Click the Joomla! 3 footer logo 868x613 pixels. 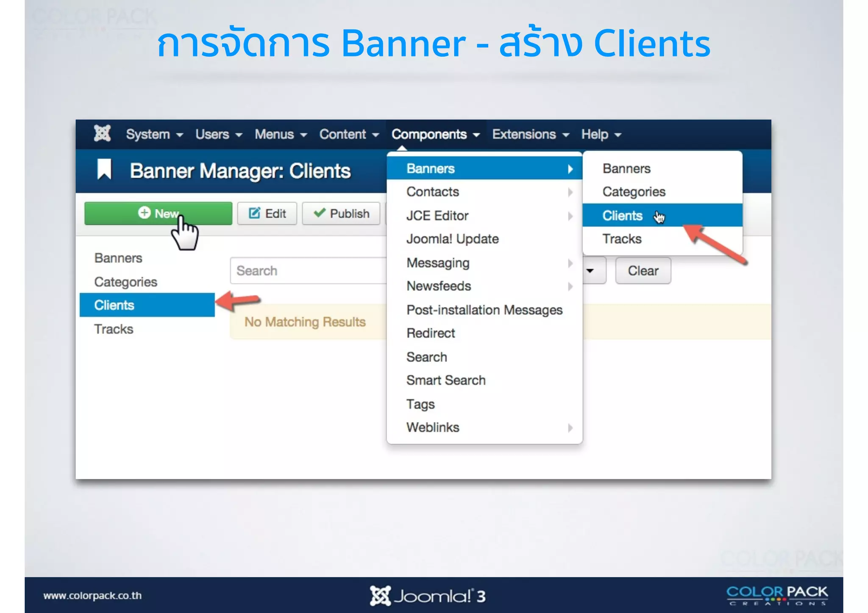[427, 596]
